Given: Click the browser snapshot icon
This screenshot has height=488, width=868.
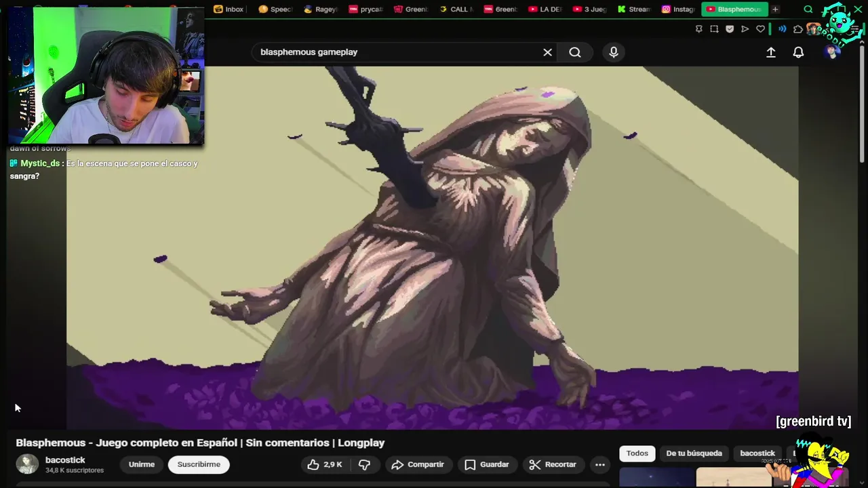Looking at the screenshot, I should [714, 29].
